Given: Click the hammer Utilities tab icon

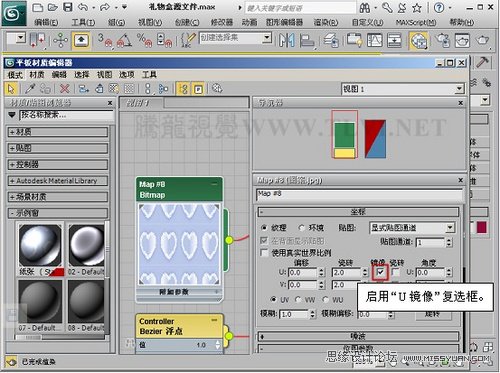Looking at the screenshot, I should pyautogui.click(x=482, y=62).
